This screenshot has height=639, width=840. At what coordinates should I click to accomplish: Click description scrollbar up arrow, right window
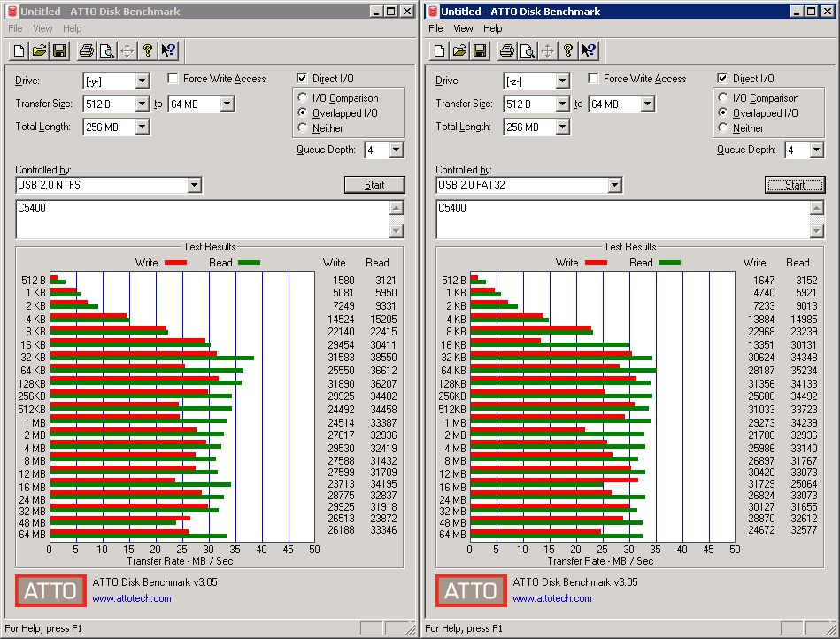(817, 208)
